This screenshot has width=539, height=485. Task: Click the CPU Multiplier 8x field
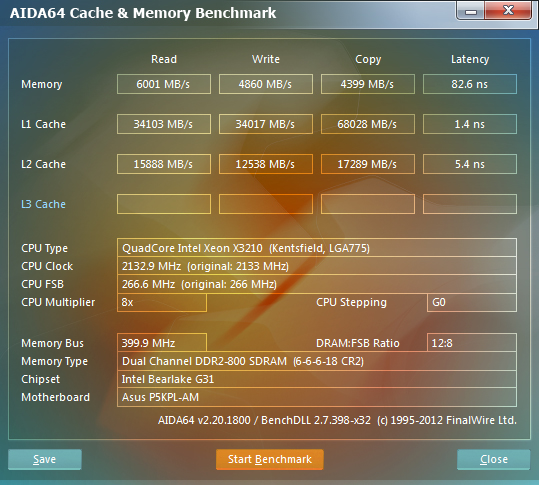click(x=162, y=302)
